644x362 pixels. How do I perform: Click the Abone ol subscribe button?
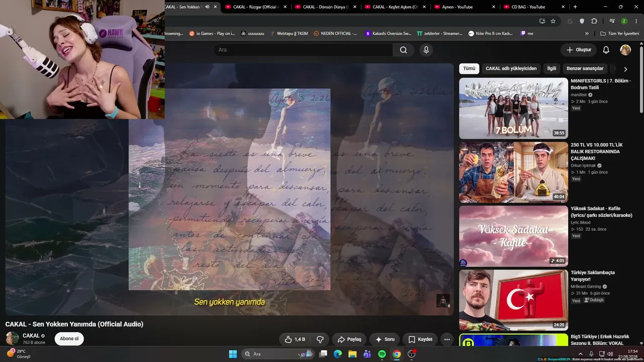69,339
